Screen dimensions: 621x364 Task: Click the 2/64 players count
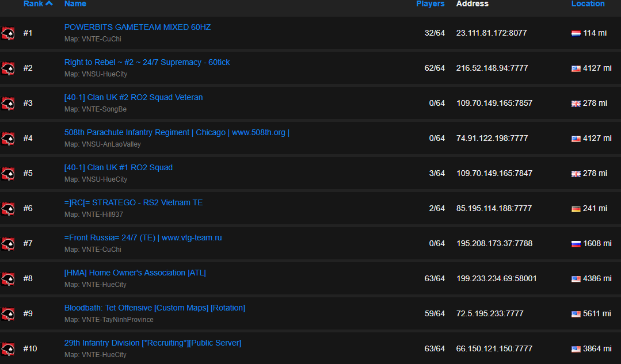coord(437,209)
